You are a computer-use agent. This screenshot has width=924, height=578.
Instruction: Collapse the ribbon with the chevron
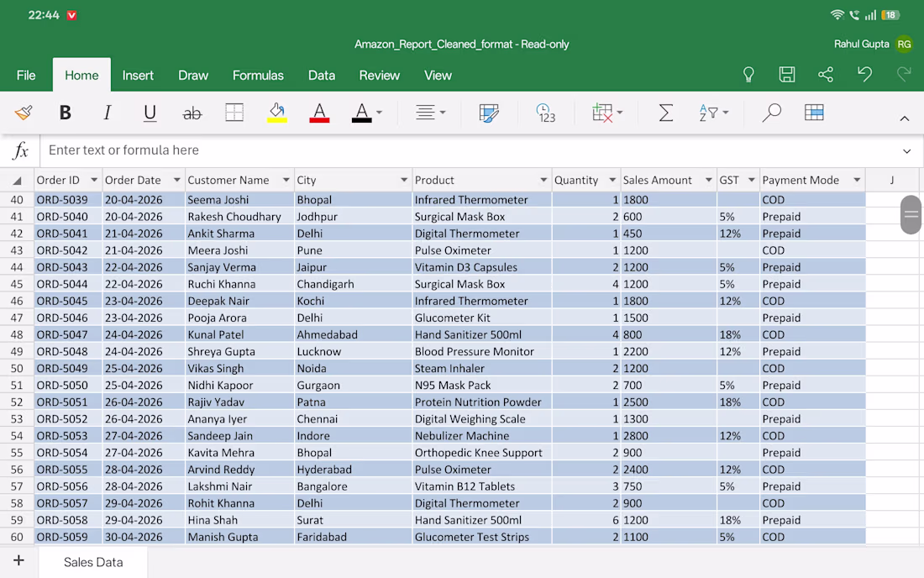905,119
